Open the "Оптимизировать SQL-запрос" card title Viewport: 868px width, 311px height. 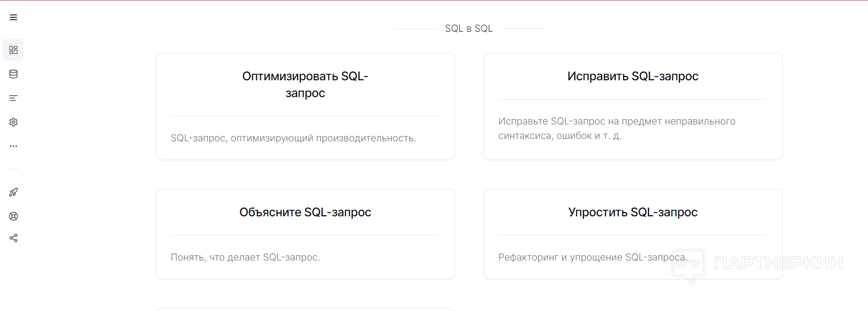[305, 85]
